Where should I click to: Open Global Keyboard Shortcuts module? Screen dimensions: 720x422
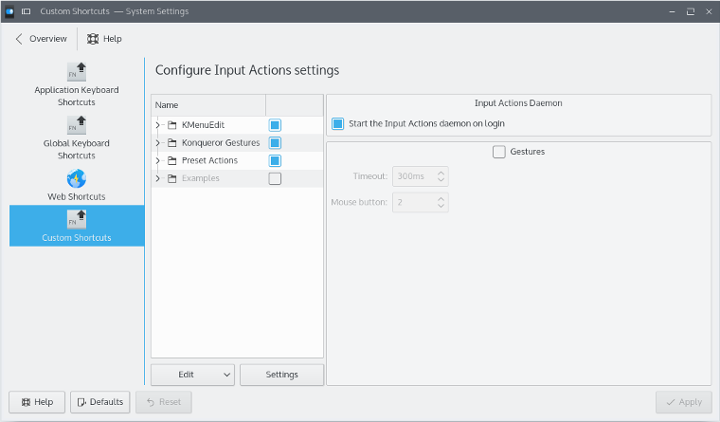pyautogui.click(x=77, y=138)
